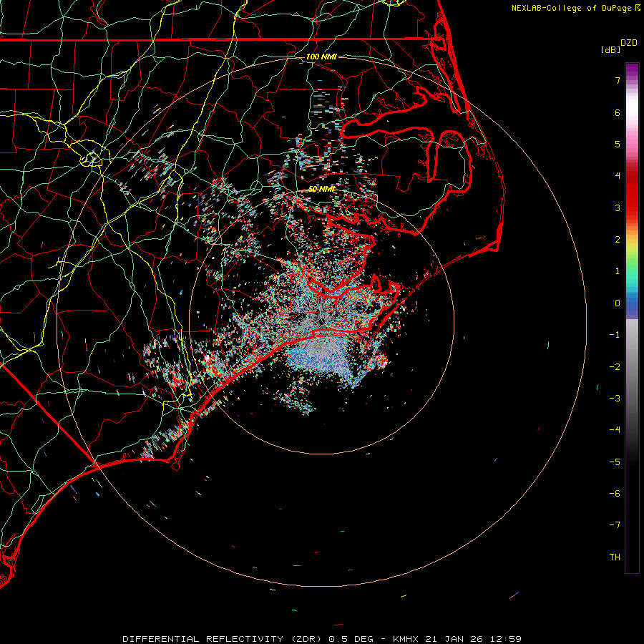Click the 50 NMI range ring label
Viewport: 644px width, 644px height.
(321, 189)
